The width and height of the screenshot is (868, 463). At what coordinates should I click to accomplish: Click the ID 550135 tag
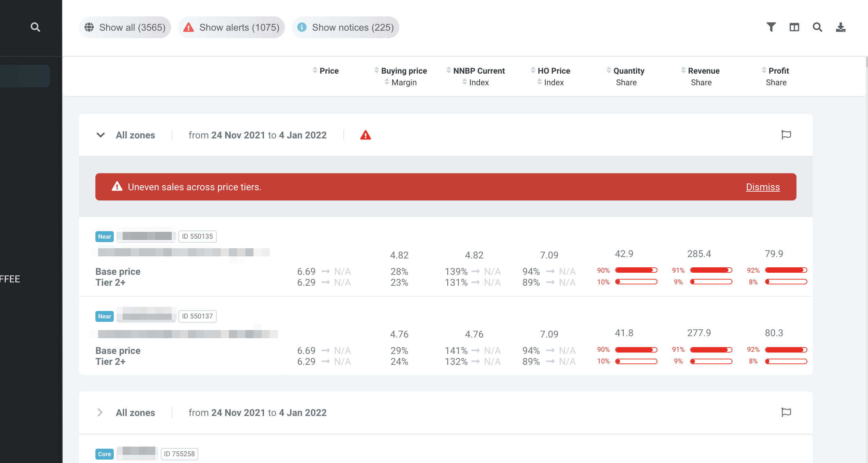(x=198, y=236)
